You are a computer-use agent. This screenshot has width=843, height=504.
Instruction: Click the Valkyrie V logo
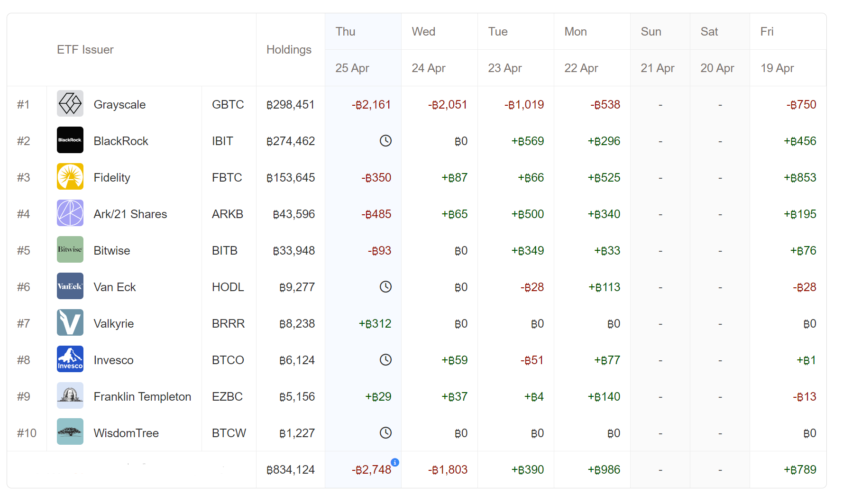(70, 322)
